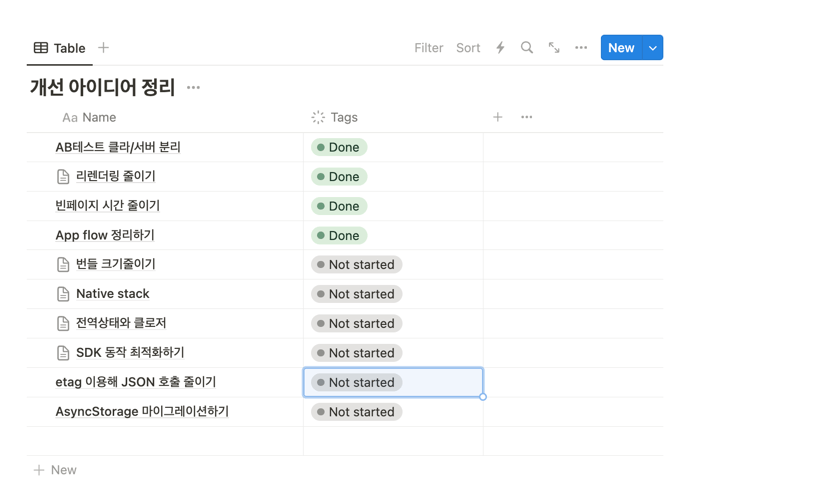The width and height of the screenshot is (835, 484).
Task: Click the lightning bolt automations icon
Action: [500, 48]
